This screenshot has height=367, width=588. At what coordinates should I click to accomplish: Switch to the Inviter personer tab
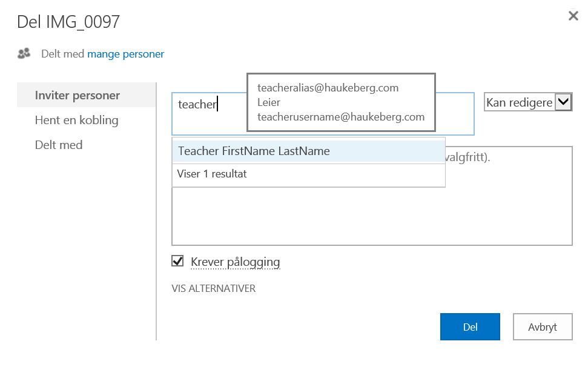78,95
